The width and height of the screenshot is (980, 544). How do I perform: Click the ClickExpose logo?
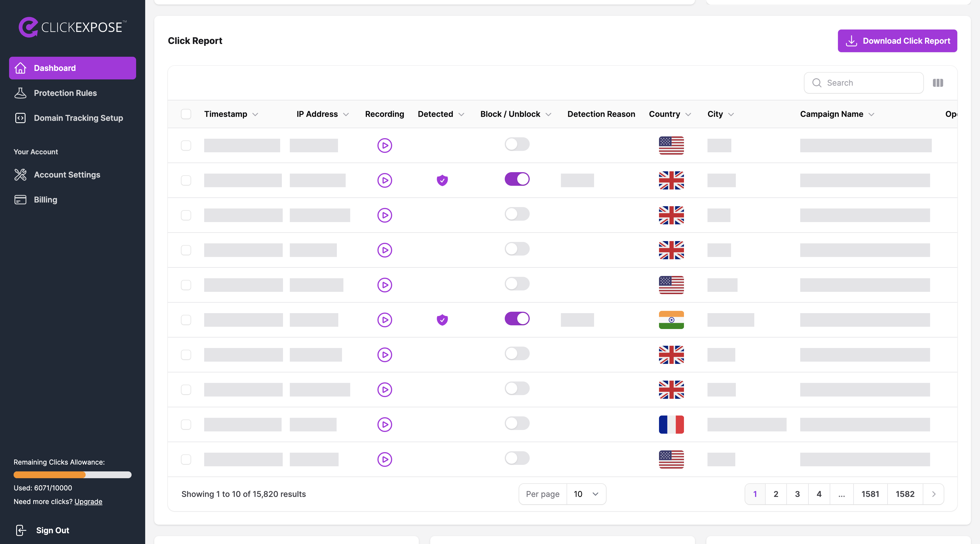[72, 28]
